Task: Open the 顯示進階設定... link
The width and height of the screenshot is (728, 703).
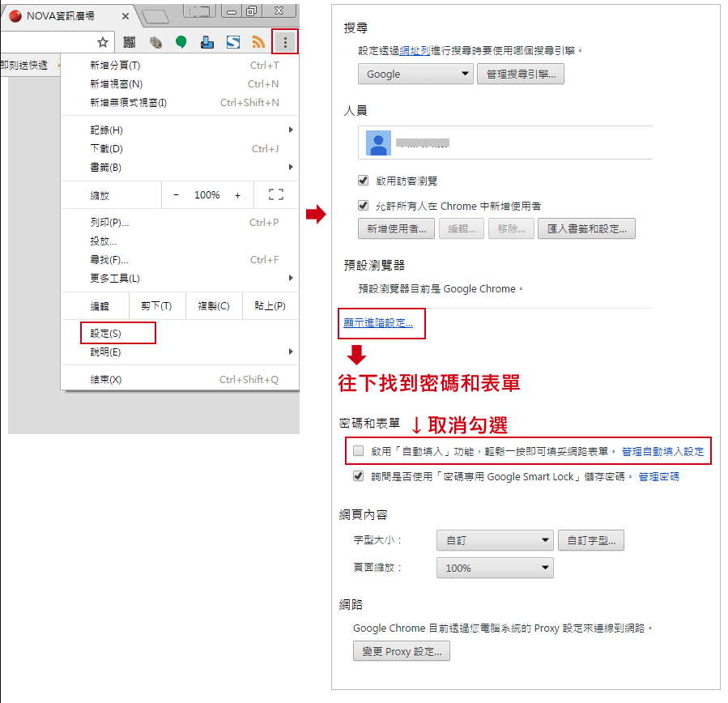Action: (x=378, y=323)
